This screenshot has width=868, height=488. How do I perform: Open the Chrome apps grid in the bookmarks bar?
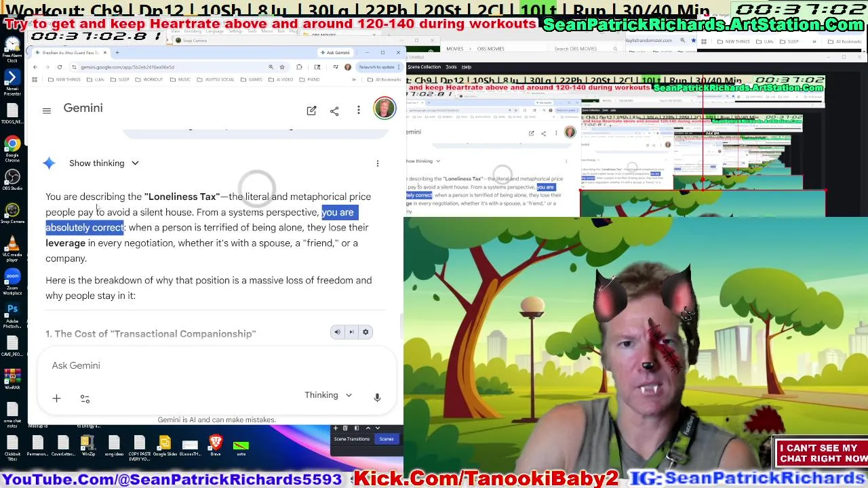35,80
